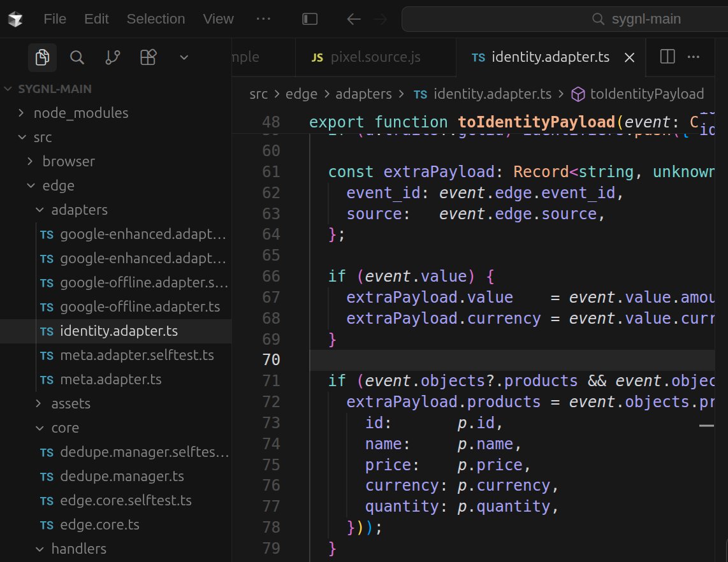Image resolution: width=728 pixels, height=562 pixels.
Task: Show more menu items via ellipsis
Action: tap(263, 19)
